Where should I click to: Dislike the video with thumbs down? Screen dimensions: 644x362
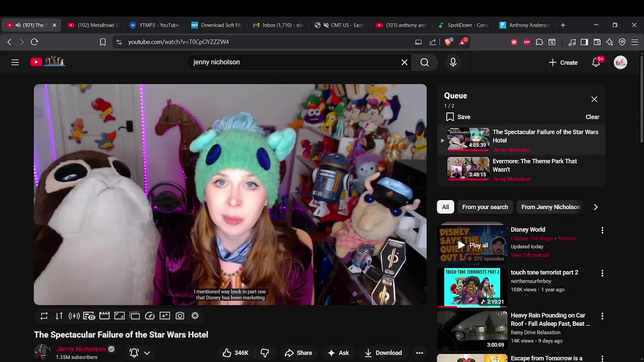265,353
